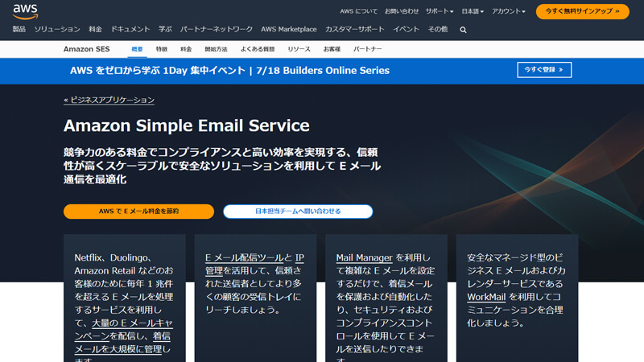Select the よくある質問 tab
Screen dimensions: 644x362
(258, 49)
